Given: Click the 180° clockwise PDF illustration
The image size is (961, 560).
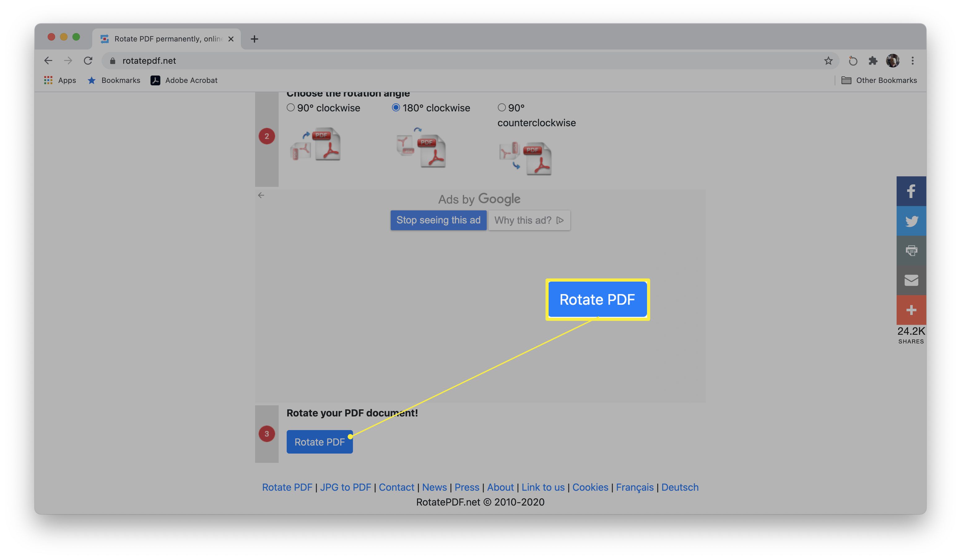Looking at the screenshot, I should point(421,148).
